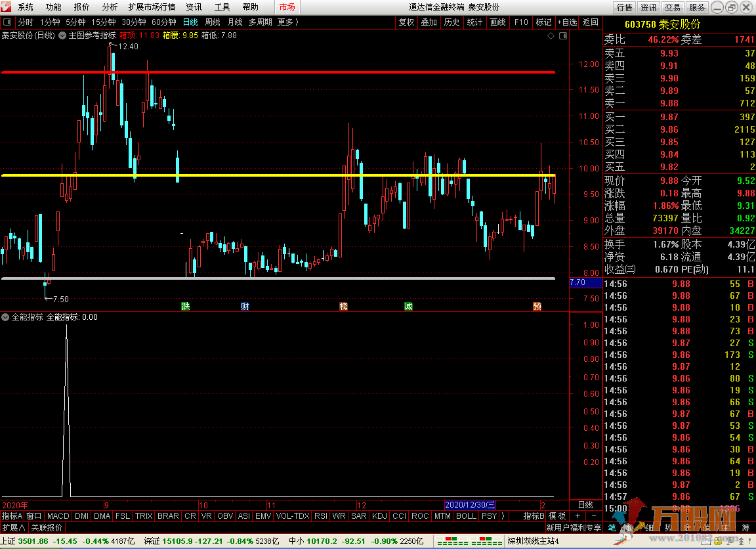Select the 日线 daily period
This screenshot has height=549, width=756.
[190, 22]
